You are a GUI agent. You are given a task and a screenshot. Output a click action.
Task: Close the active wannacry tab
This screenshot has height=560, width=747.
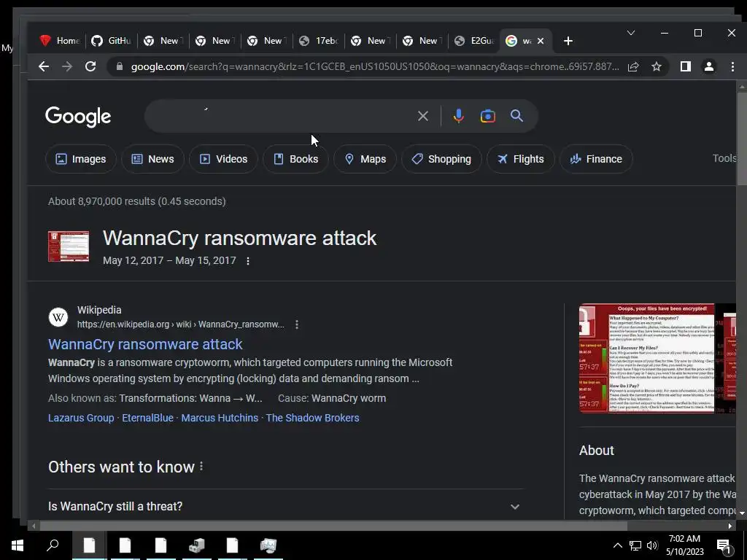[x=541, y=41]
